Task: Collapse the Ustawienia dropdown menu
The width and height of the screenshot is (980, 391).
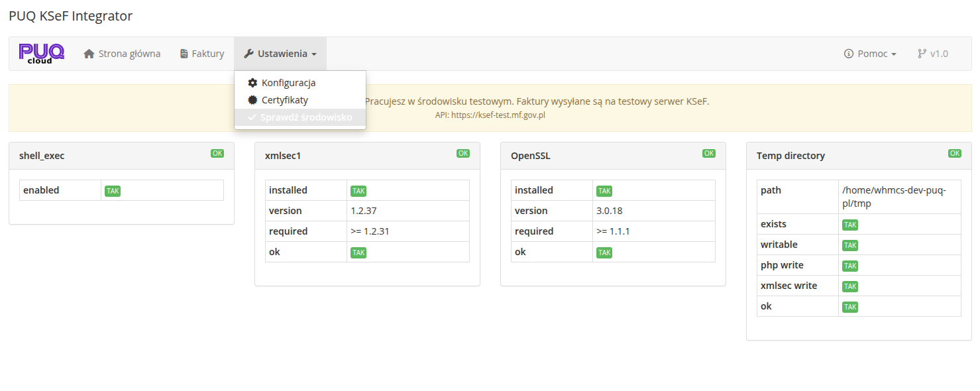Action: [x=280, y=54]
